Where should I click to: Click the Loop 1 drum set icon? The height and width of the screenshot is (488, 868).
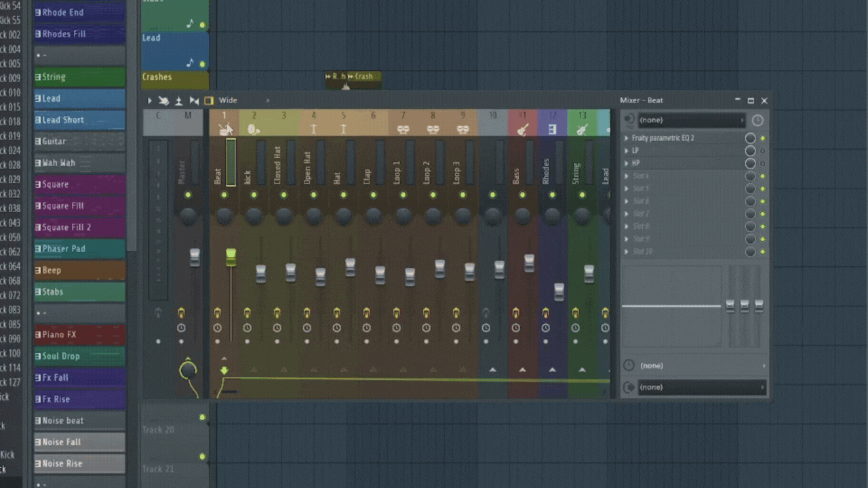(x=403, y=129)
